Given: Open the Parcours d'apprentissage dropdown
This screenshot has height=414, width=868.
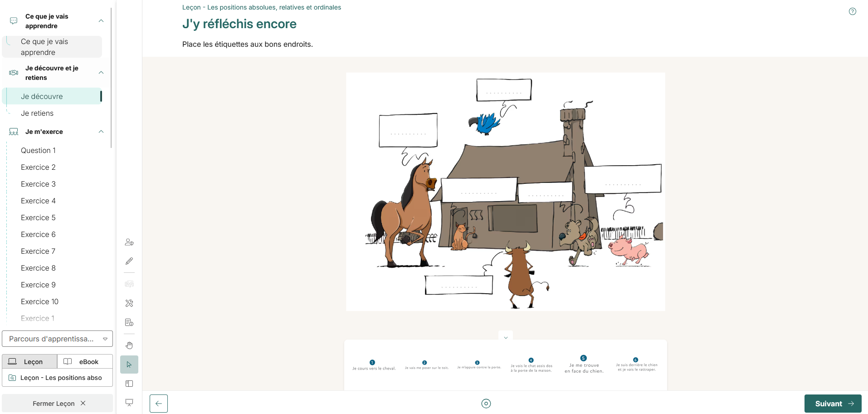Looking at the screenshot, I should point(58,339).
